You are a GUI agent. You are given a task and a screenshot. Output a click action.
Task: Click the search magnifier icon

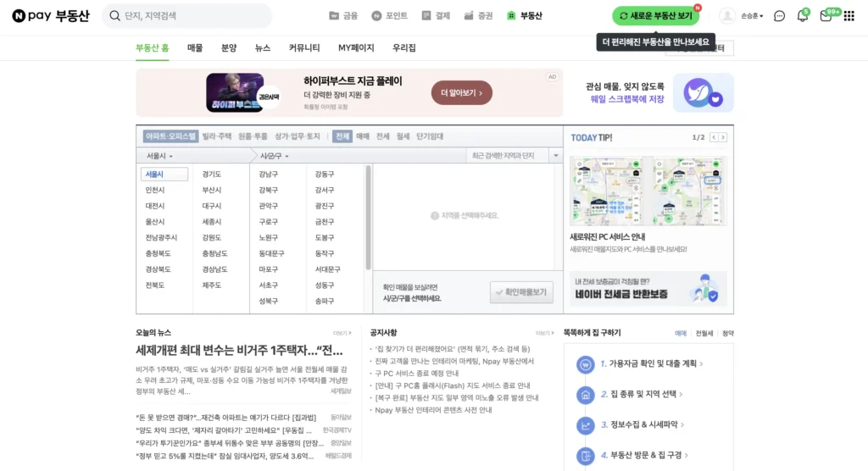click(x=114, y=15)
